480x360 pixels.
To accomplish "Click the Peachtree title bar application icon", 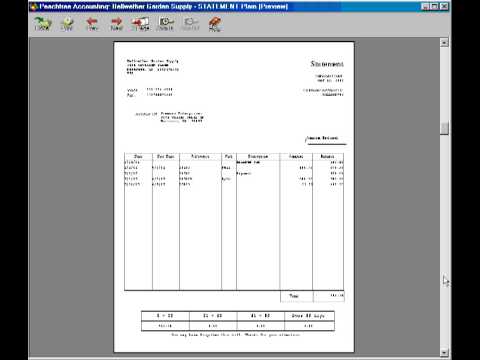I will click(x=34, y=6).
